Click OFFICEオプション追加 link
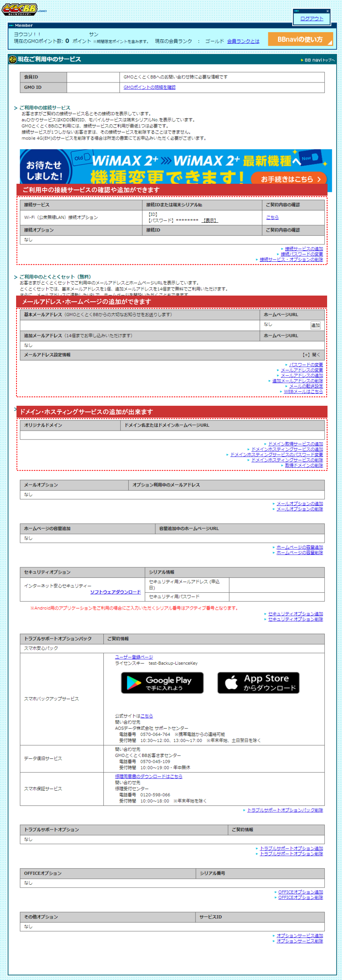Screen dimensions: 342x980 pos(300,892)
